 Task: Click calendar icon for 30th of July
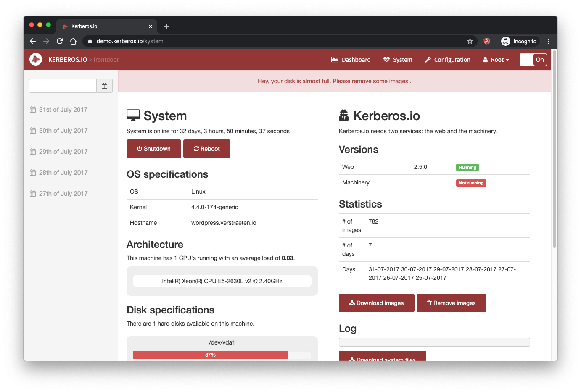point(33,131)
